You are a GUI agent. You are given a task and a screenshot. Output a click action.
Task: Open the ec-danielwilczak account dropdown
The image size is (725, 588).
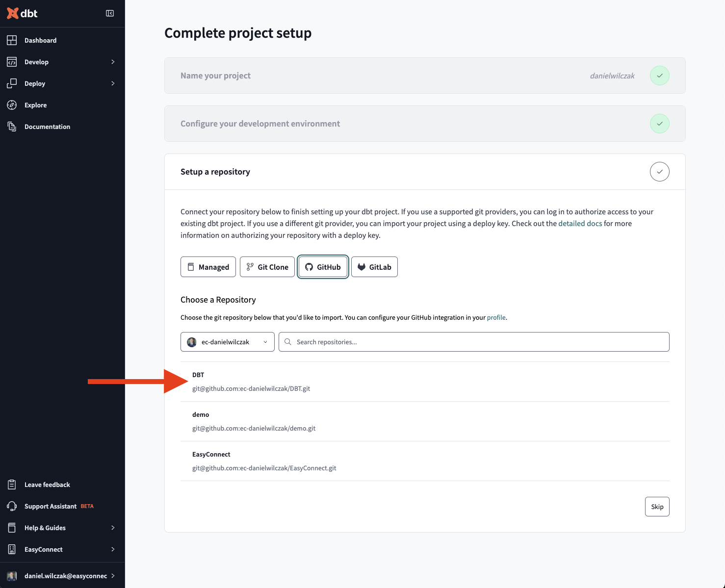click(x=228, y=342)
